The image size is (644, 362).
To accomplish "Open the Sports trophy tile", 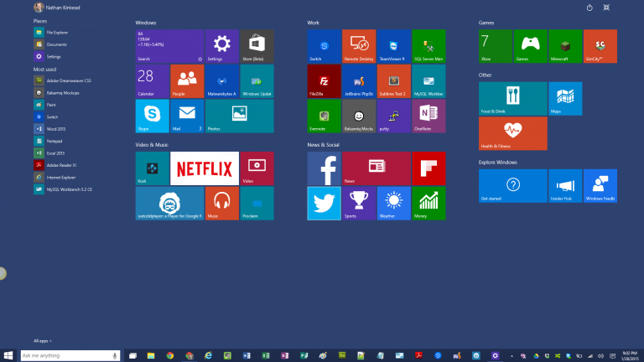I will 359,203.
